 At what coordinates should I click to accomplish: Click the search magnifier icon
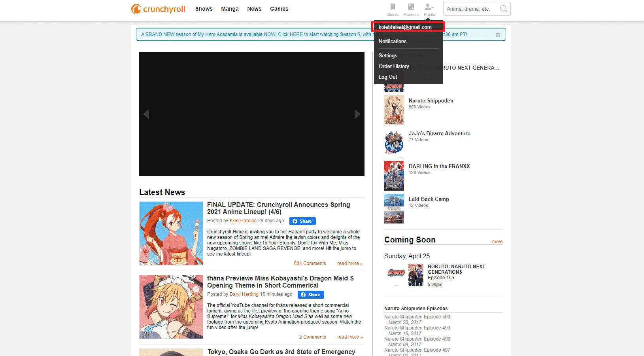[x=503, y=9]
